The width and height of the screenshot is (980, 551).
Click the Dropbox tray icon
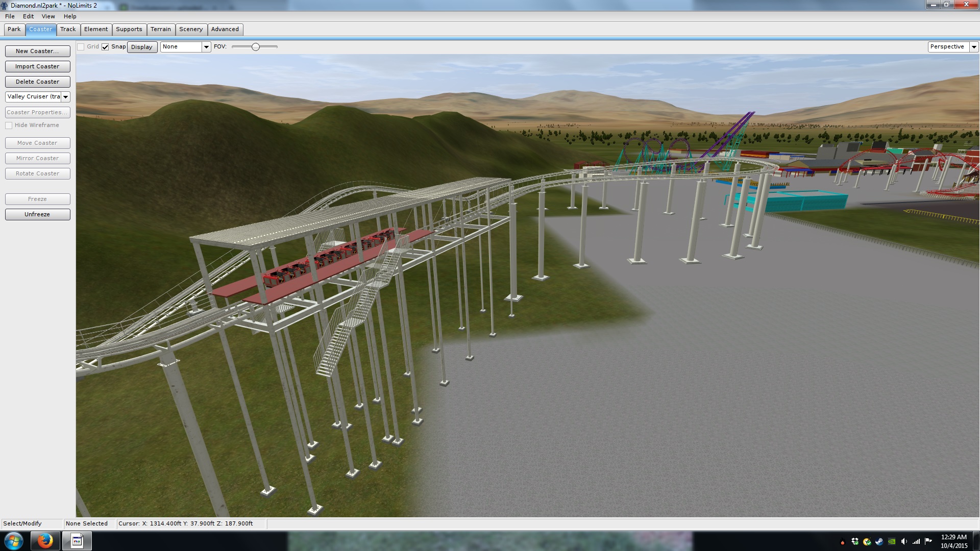tap(855, 541)
